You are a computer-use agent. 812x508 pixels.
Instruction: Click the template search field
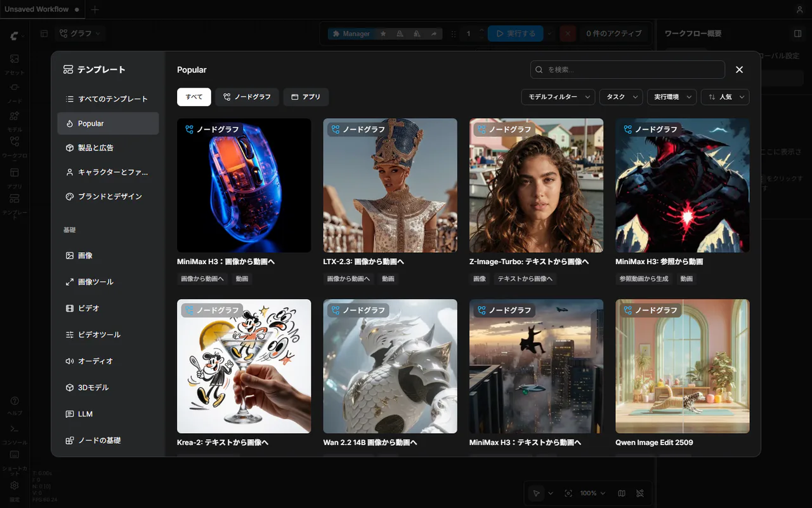627,70
